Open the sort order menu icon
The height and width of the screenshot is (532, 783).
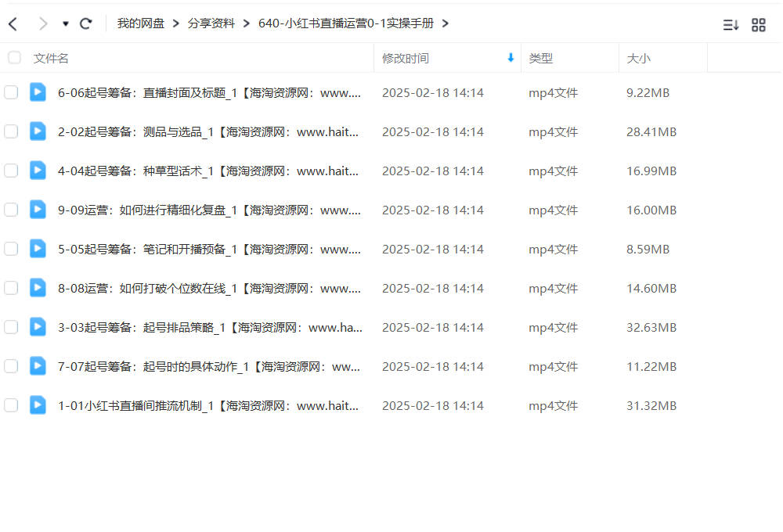click(731, 24)
